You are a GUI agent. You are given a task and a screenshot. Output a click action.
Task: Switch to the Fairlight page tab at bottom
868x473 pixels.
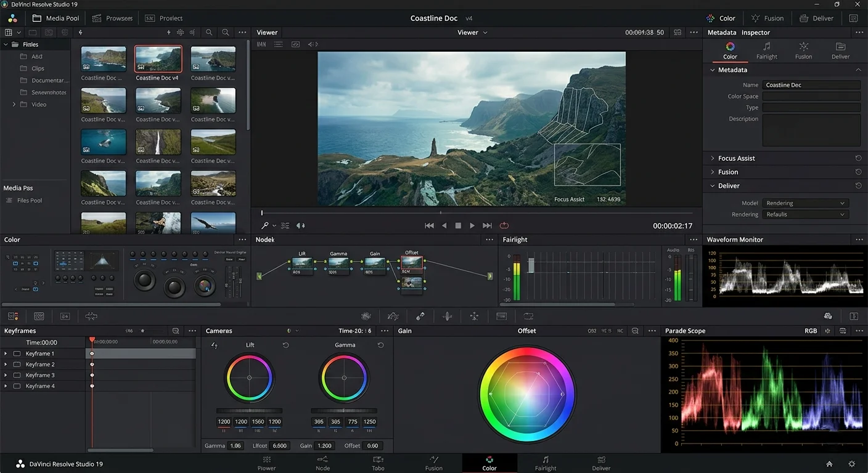[546, 463]
